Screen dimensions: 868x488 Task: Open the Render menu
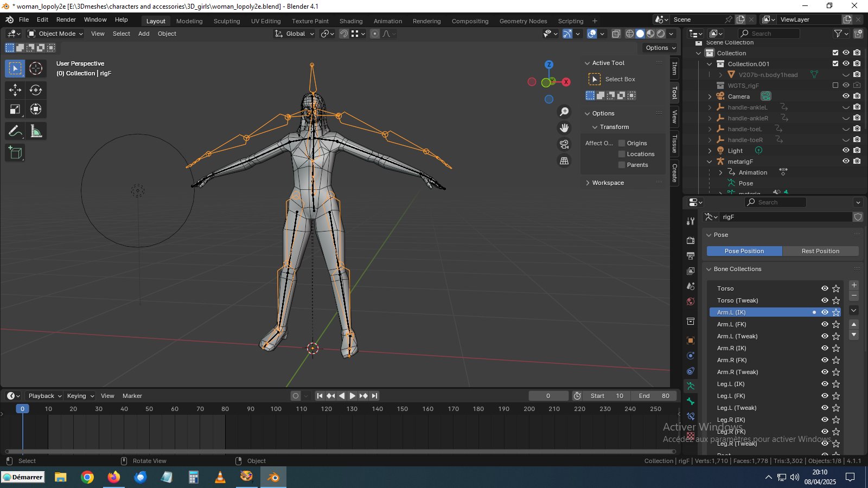(66, 20)
